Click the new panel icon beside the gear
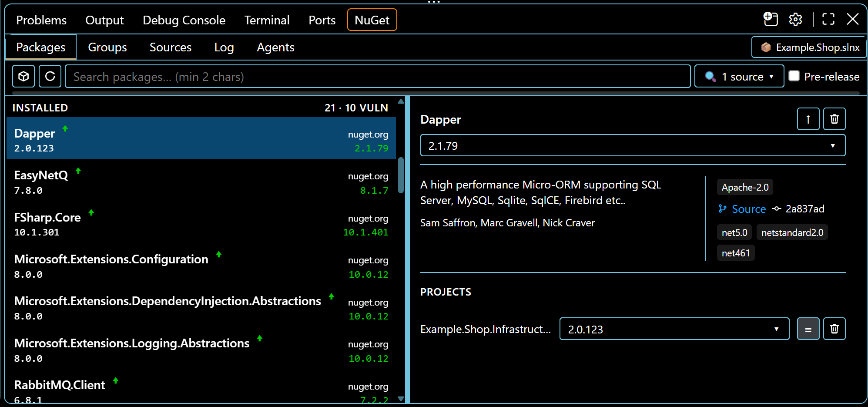 point(771,19)
